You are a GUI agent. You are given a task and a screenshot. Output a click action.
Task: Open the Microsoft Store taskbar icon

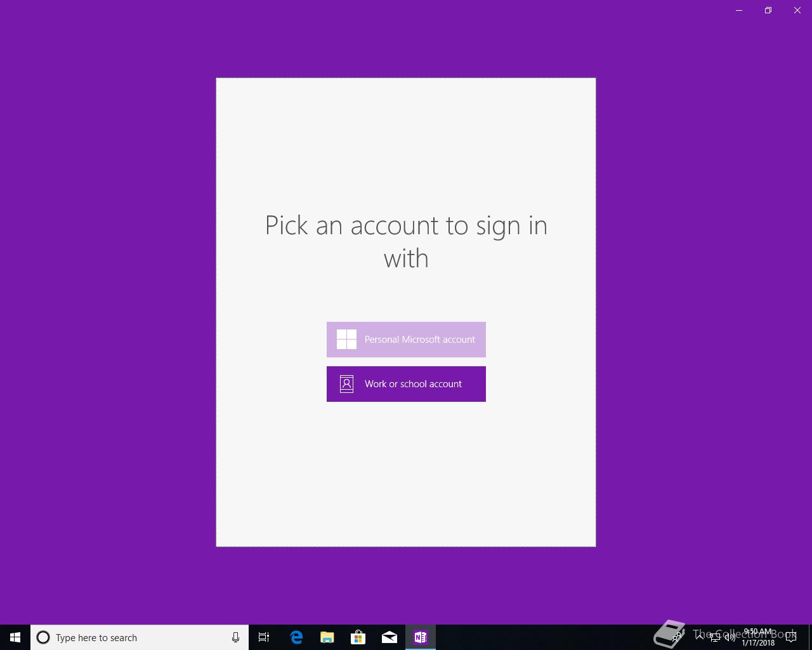pos(358,637)
